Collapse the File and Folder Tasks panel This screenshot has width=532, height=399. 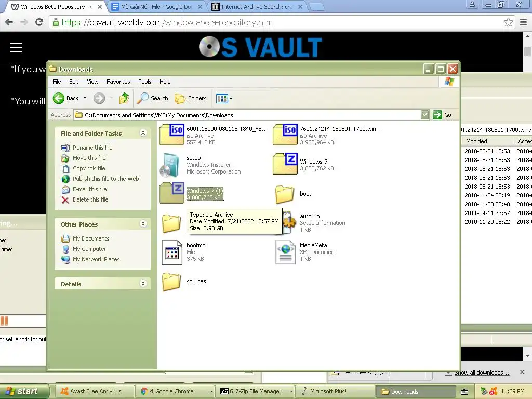(x=143, y=132)
